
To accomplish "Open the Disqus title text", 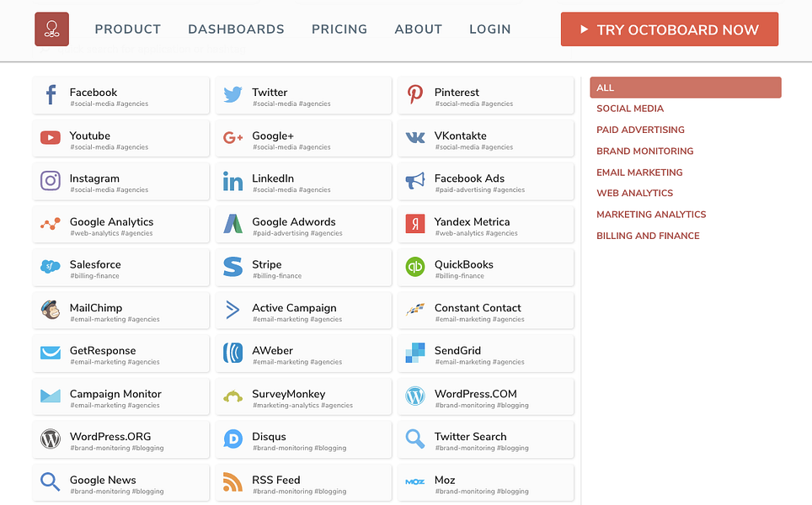I will [270, 437].
